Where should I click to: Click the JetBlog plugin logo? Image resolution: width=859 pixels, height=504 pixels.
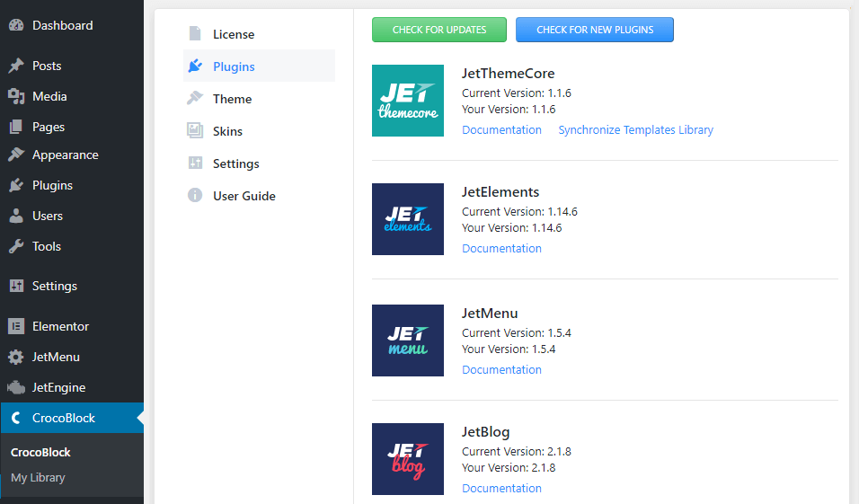point(408,459)
